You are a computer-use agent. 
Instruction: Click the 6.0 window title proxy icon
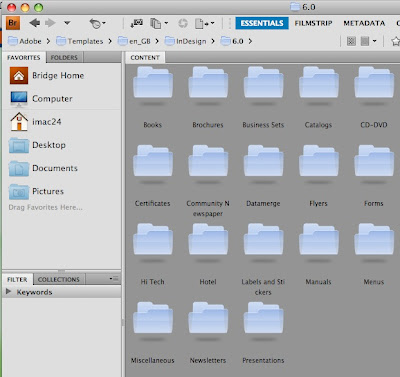click(x=295, y=7)
